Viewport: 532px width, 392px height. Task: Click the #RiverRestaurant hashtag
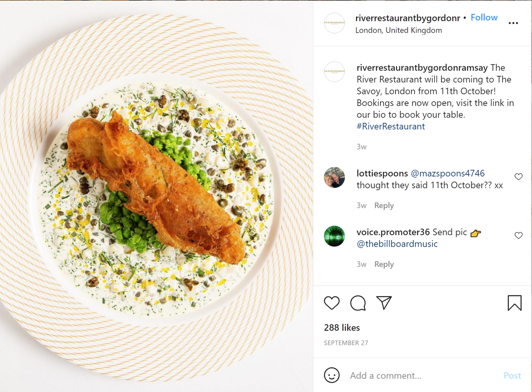391,126
